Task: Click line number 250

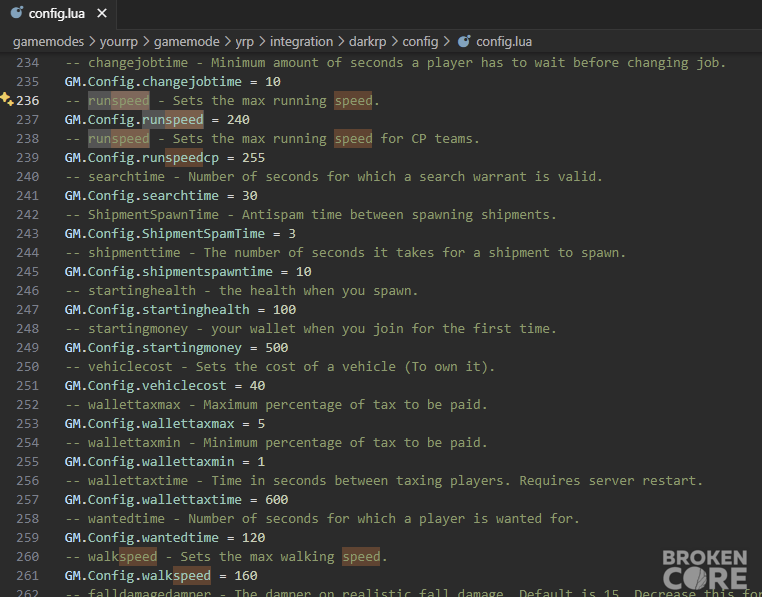Action: pyautogui.click(x=28, y=367)
